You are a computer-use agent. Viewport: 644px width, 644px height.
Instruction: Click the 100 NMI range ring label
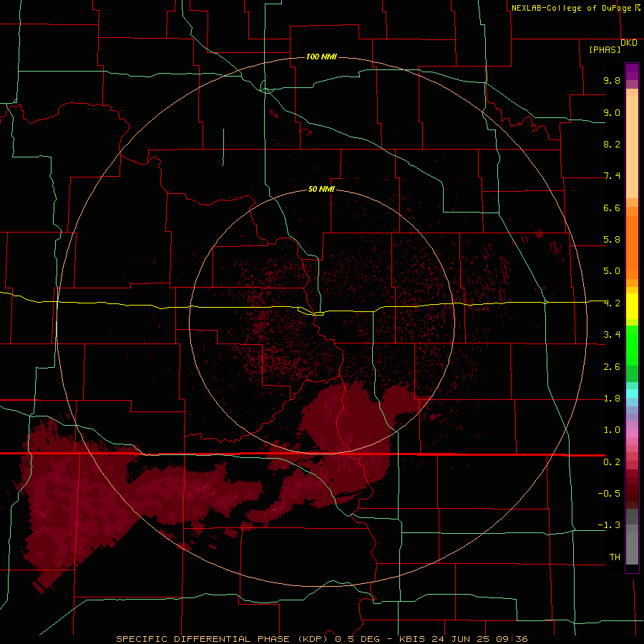(x=321, y=57)
